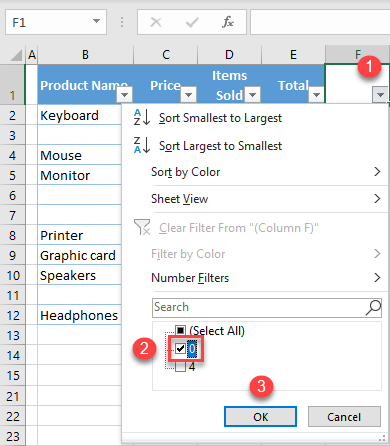Click the search magnifier icon in filter menu
This screenshot has height=446, width=390.
373,307
